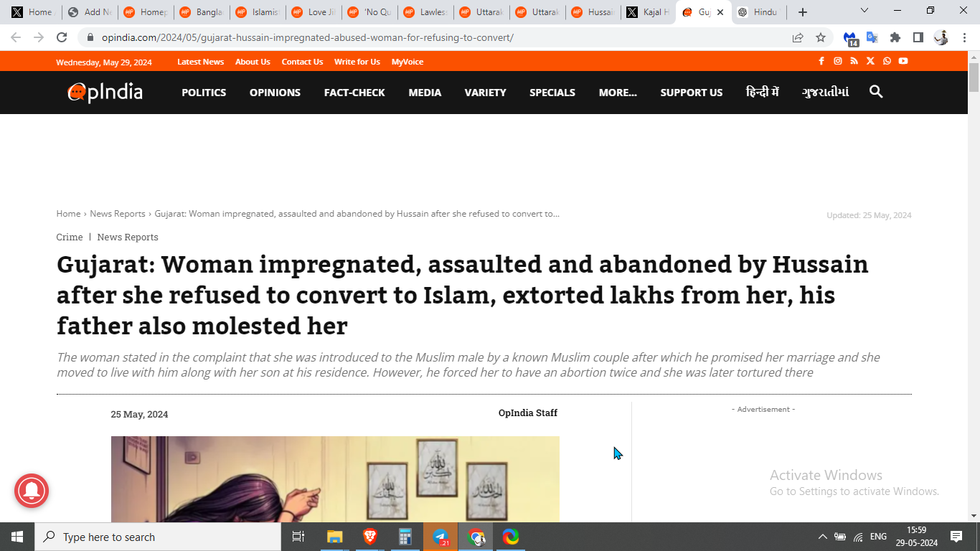Expand the MORE... navigation menu
Image resolution: width=980 pixels, height=551 pixels.
pyautogui.click(x=618, y=93)
